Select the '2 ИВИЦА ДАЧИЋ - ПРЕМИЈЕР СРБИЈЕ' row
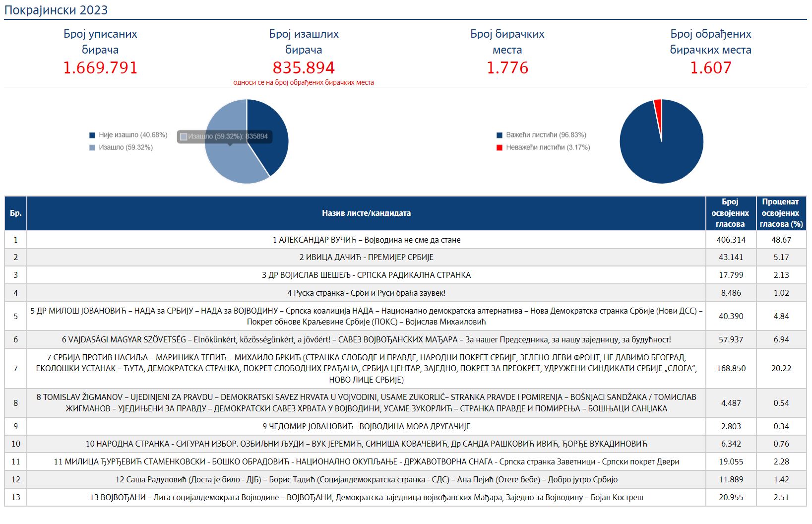Screen dimensions: 812x524 (x=366, y=258)
